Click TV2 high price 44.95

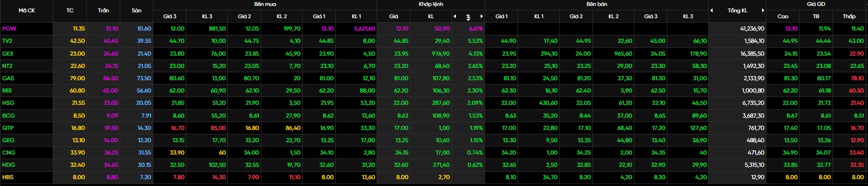coord(790,41)
